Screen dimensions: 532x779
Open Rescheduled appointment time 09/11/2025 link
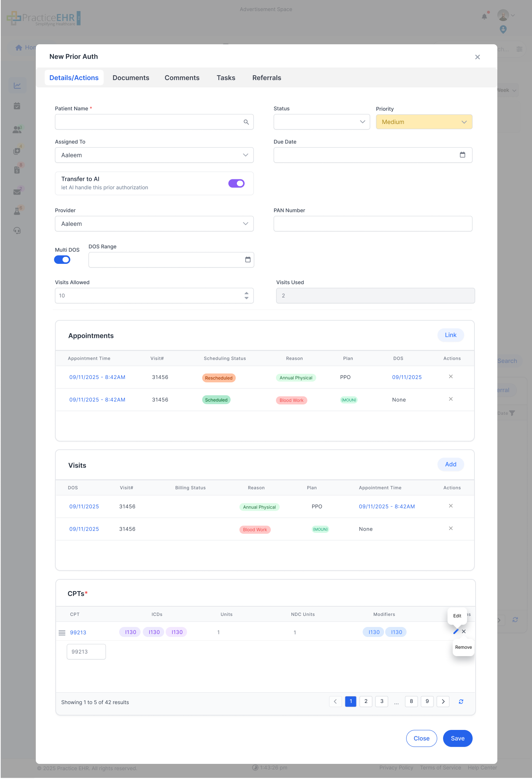point(97,377)
